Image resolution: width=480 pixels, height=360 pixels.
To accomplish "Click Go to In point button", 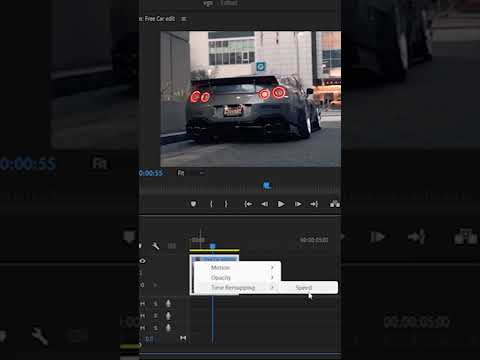I will (248, 204).
